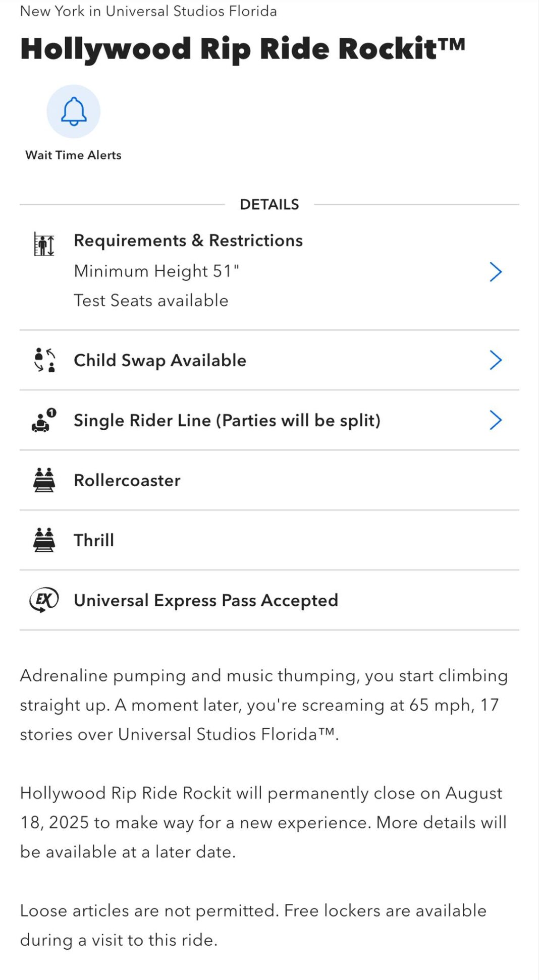Click the Thrill ride type icon
The image size is (539, 980).
point(44,540)
